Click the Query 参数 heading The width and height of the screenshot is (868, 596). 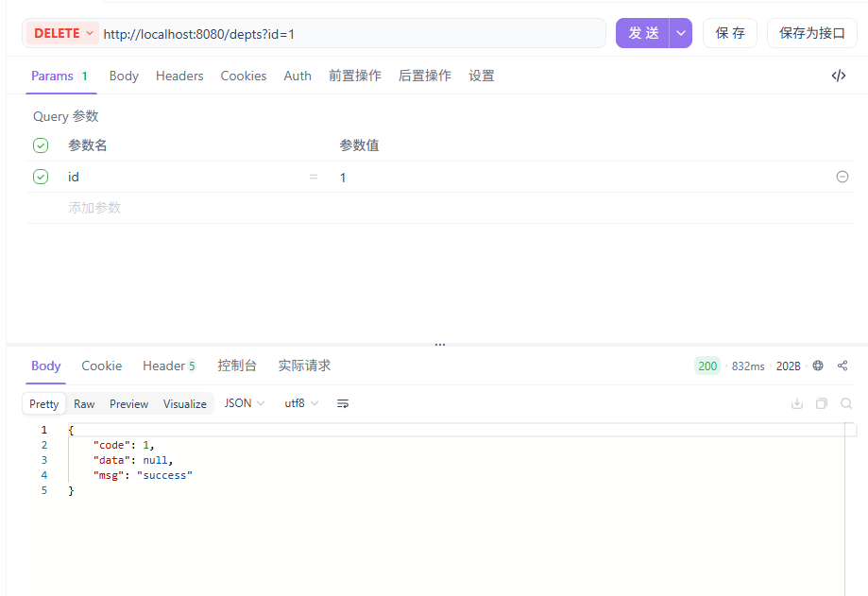[x=65, y=116]
